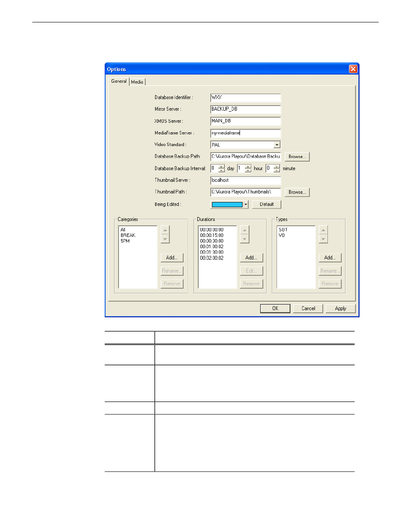Image resolution: width=411 pixels, height=532 pixels.
Task: Select the General tab
Action: [x=119, y=81]
